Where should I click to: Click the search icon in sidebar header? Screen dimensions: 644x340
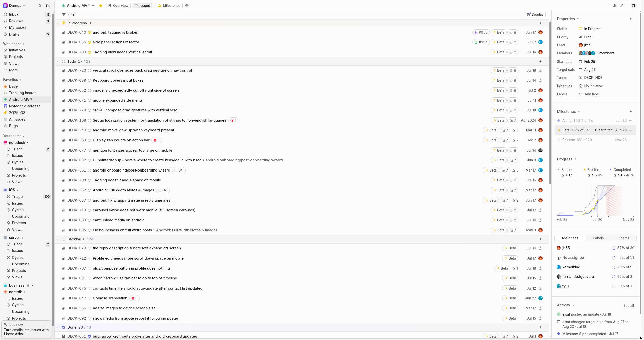[x=40, y=6]
